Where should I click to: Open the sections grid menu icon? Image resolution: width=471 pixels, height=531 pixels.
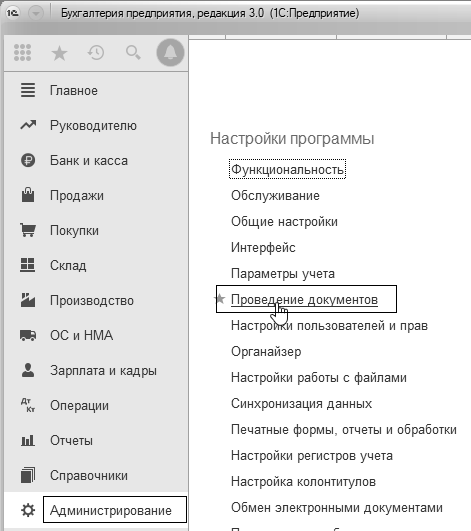coord(23,53)
